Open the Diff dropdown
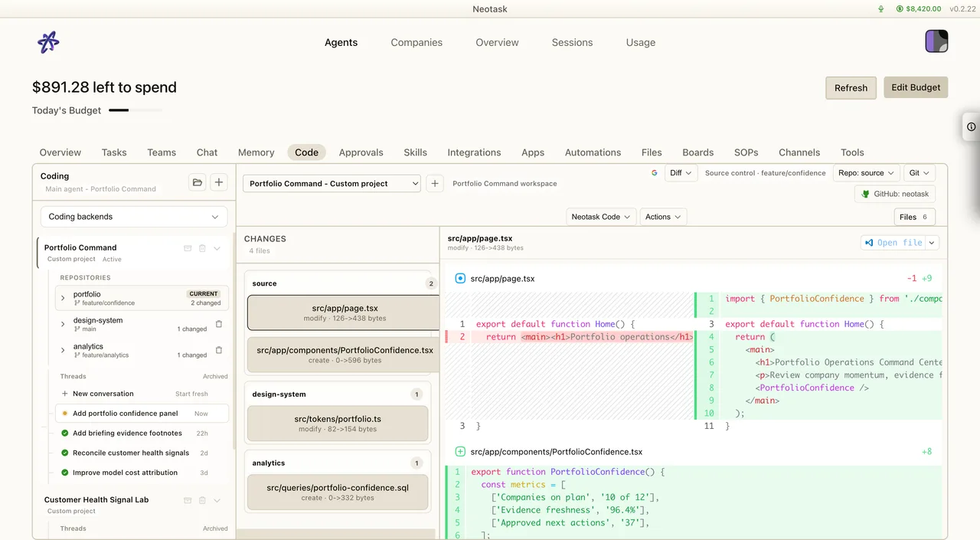Viewport: 980px width, 540px height. coord(681,173)
